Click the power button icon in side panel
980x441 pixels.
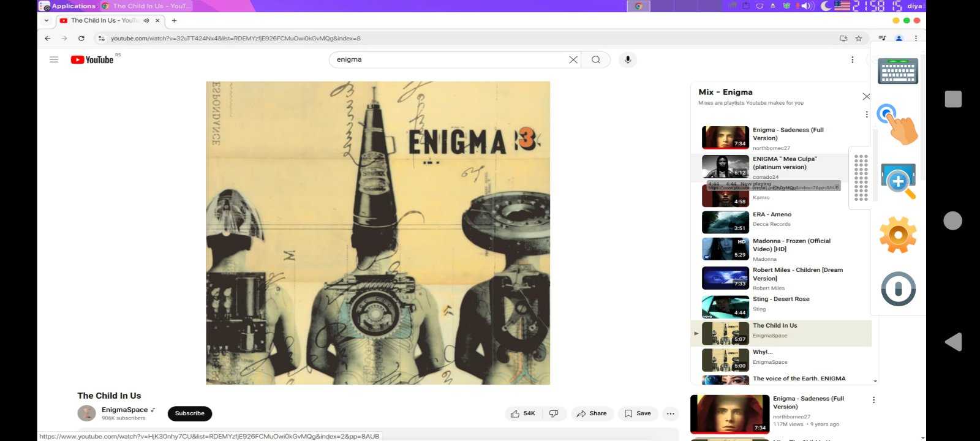click(x=898, y=288)
